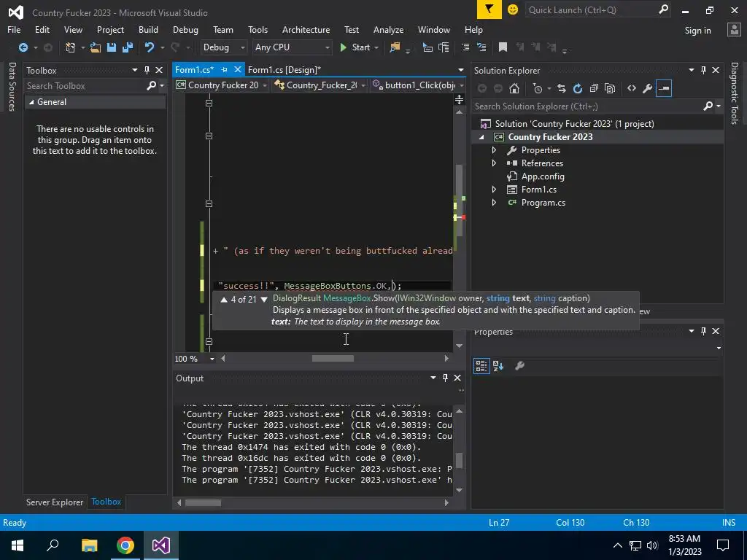Save the current file with the disk icon
This screenshot has width=747, height=560.
coord(112,47)
